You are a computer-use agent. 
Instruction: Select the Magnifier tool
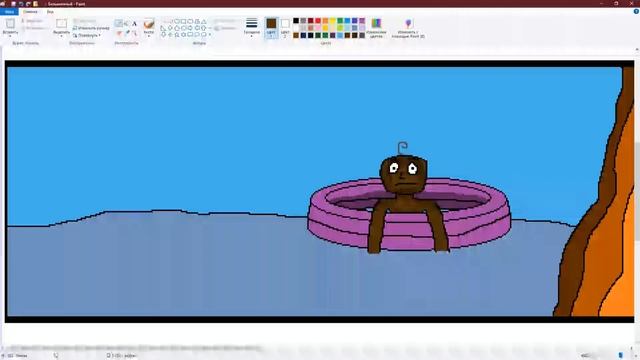pos(134,33)
